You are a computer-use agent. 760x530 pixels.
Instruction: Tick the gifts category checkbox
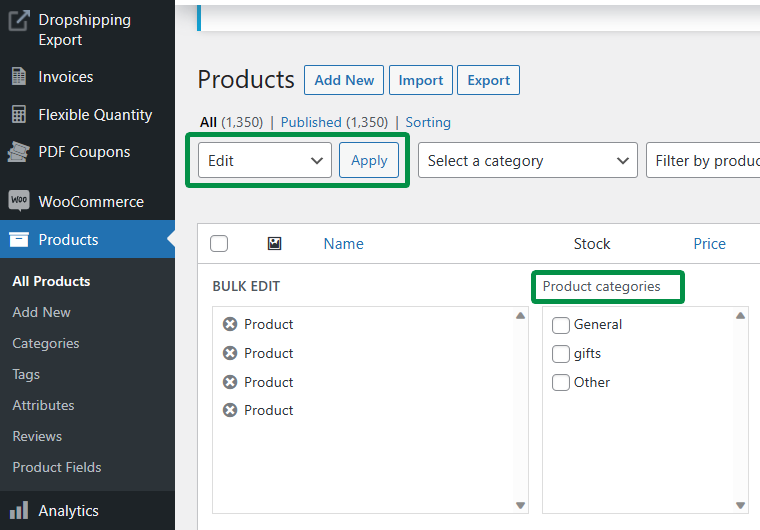(x=561, y=354)
